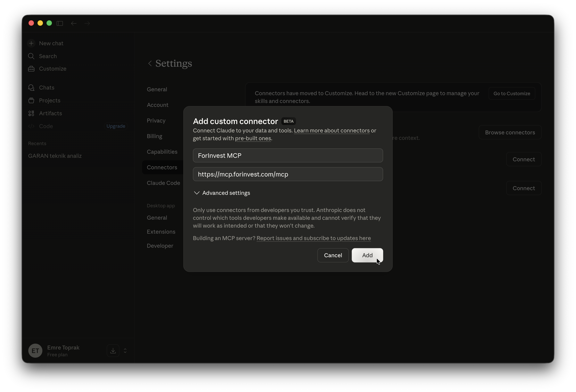Click the BETA badge

pyautogui.click(x=289, y=121)
